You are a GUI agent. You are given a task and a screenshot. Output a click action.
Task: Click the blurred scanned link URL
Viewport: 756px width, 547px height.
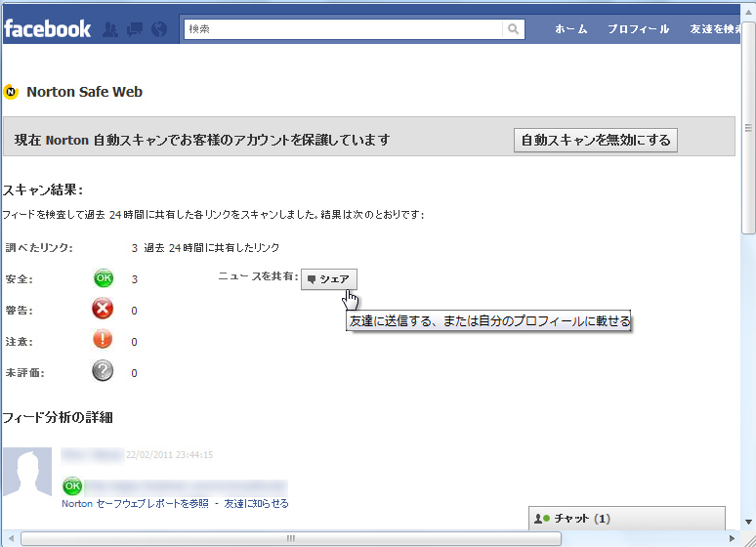click(186, 487)
